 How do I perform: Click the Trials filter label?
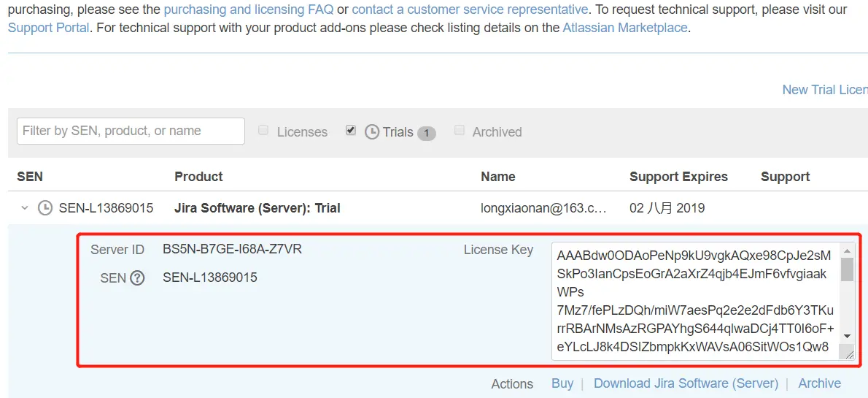tap(398, 132)
